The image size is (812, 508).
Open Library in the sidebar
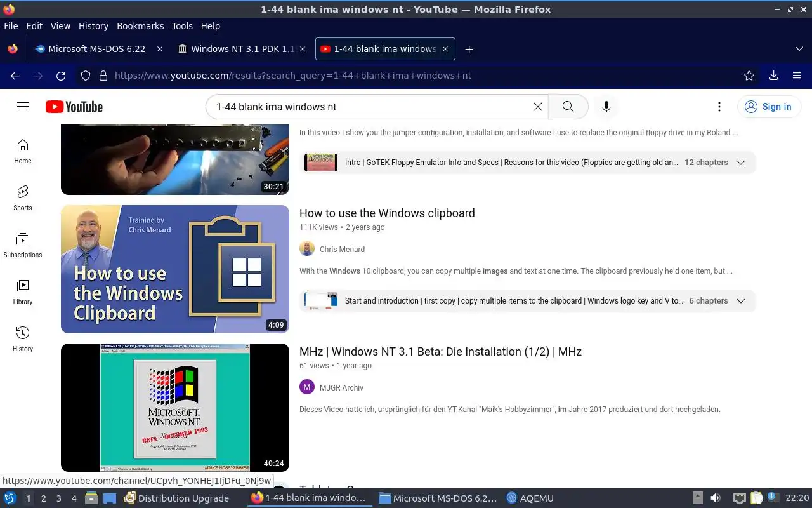tap(23, 292)
